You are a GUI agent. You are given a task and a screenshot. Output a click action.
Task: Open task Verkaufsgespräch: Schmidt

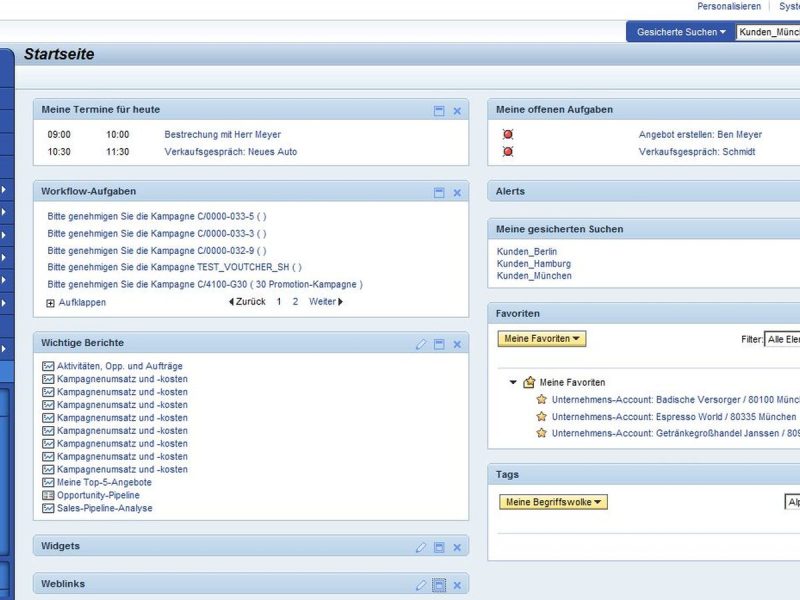(697, 152)
